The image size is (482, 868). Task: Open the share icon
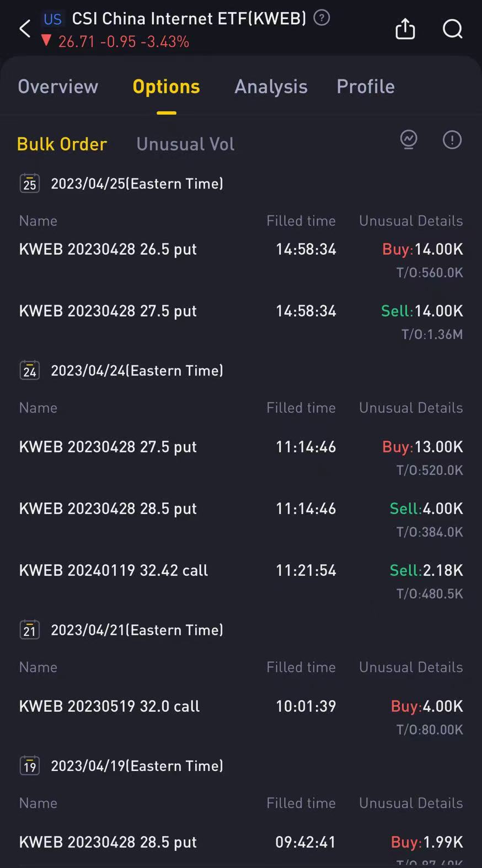405,29
